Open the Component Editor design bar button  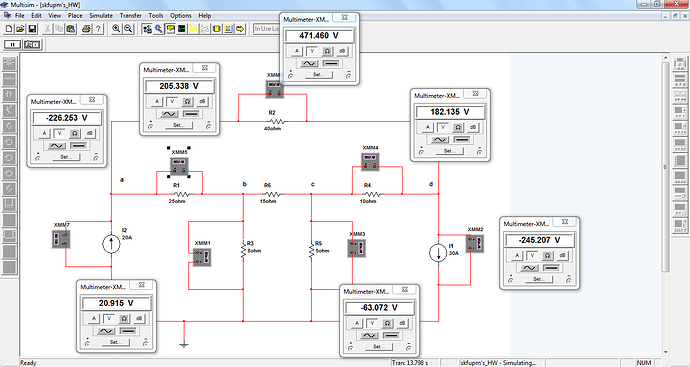coord(159,29)
